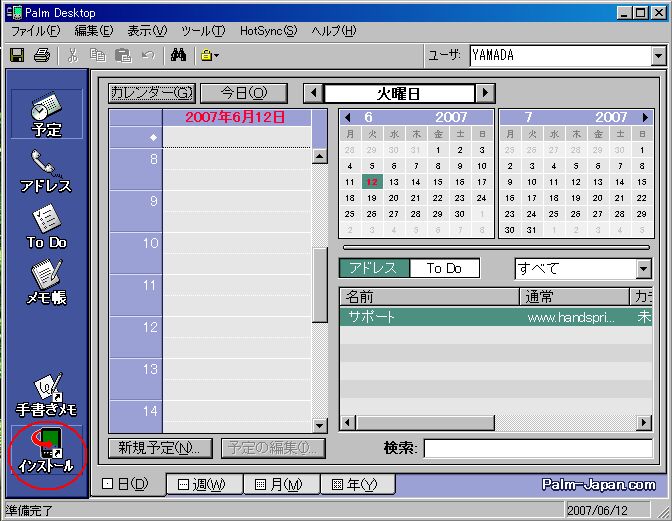Switch to the 週(W) week view tab
672x521 pixels.
204,485
